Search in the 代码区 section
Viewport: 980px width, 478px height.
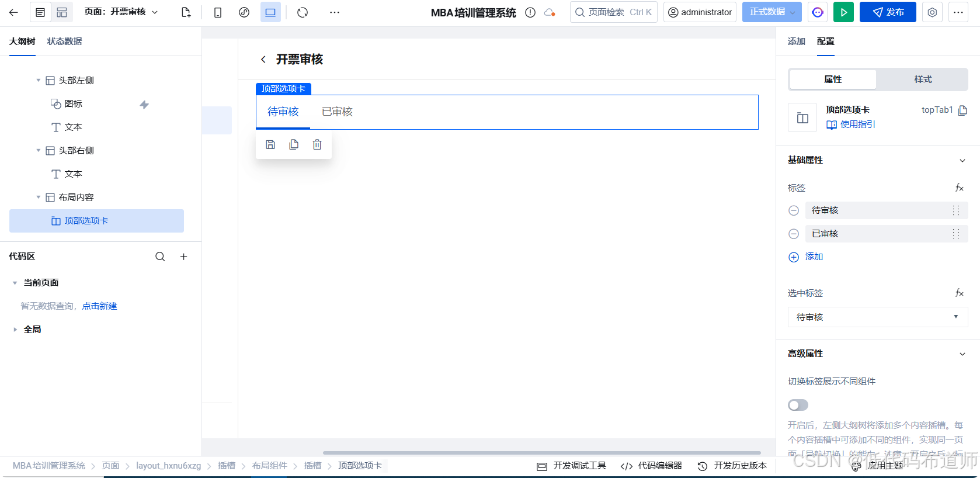coord(160,257)
